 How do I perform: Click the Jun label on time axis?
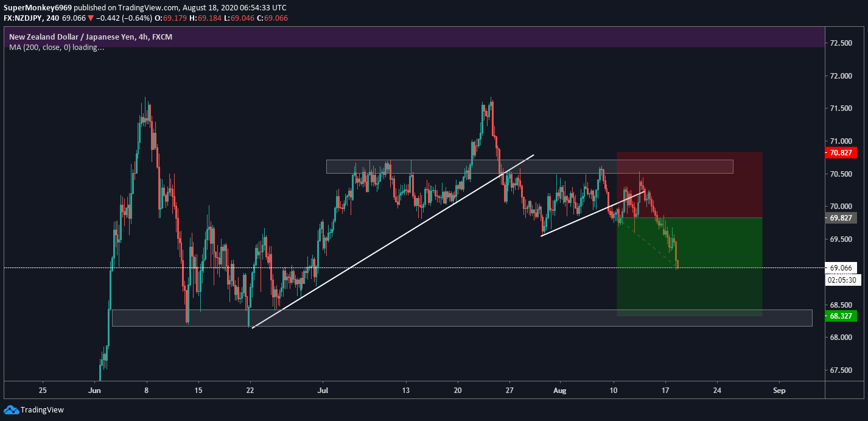[94, 390]
